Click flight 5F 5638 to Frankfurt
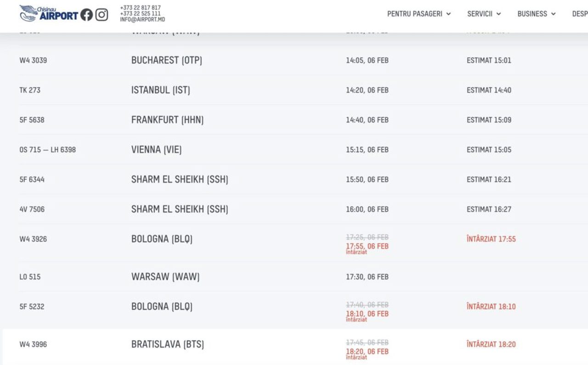588x365 pixels. coord(167,120)
